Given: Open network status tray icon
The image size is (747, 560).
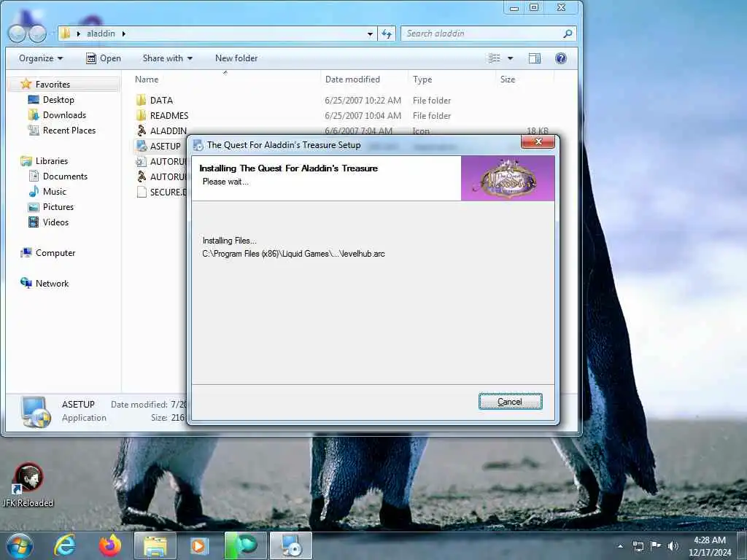Looking at the screenshot, I should (638, 546).
